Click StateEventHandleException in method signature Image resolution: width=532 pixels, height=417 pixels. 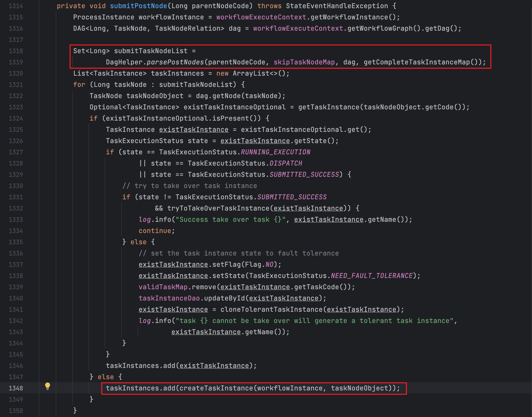tap(337, 6)
